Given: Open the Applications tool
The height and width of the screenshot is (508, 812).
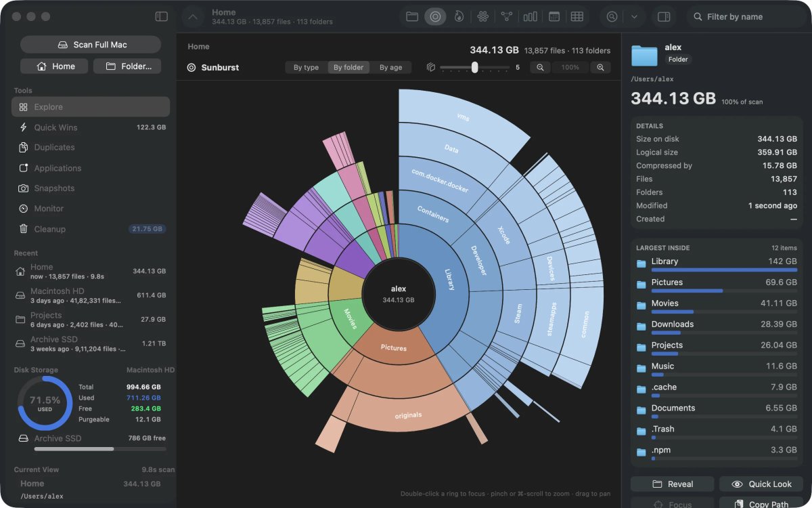Looking at the screenshot, I should [91, 168].
